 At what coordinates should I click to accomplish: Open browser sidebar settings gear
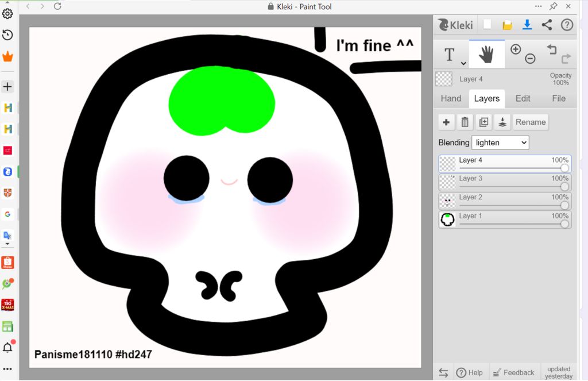[x=7, y=14]
